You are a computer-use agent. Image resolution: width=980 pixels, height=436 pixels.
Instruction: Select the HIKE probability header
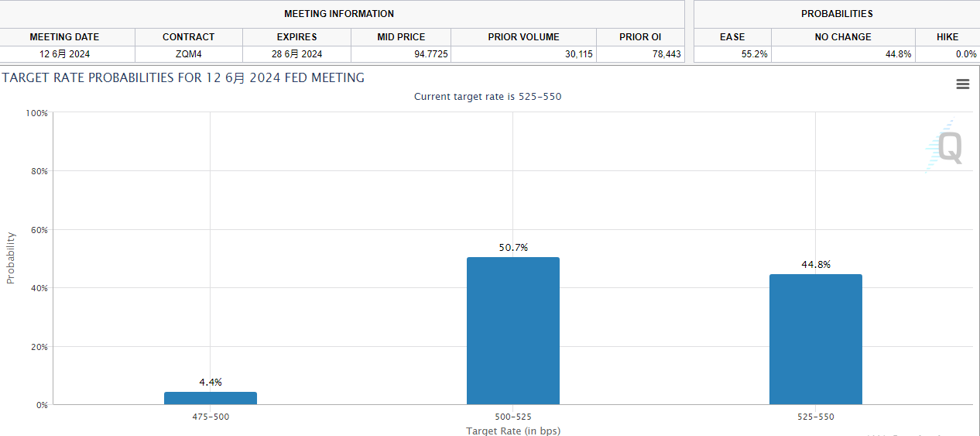[x=947, y=37]
